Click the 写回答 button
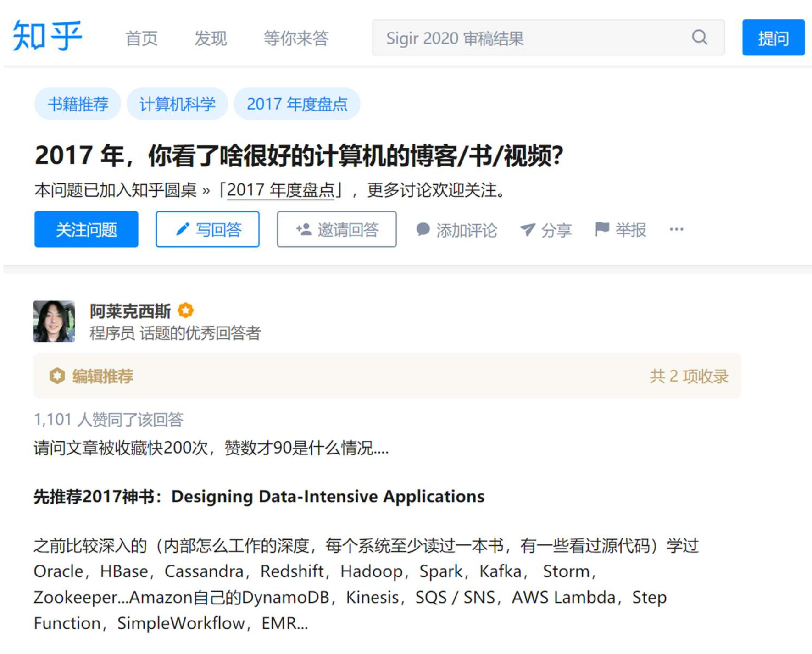812x654 pixels. coord(207,229)
